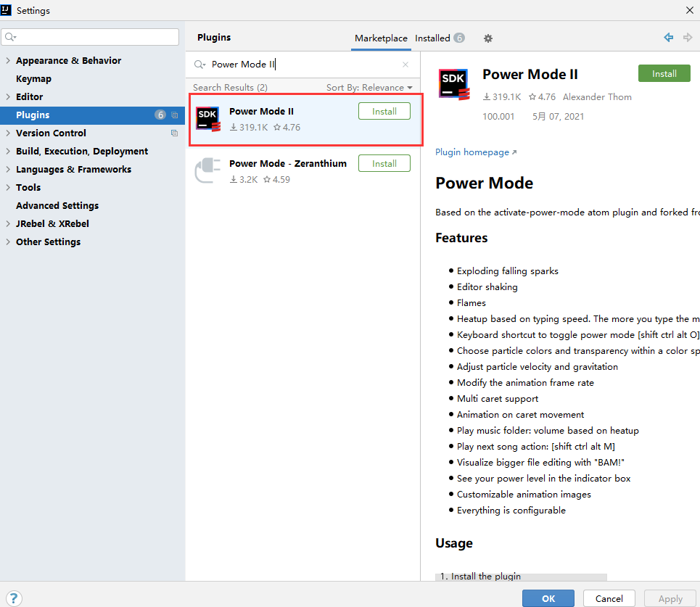Expand the Tools settings node
This screenshot has height=607, width=700.
click(x=8, y=187)
